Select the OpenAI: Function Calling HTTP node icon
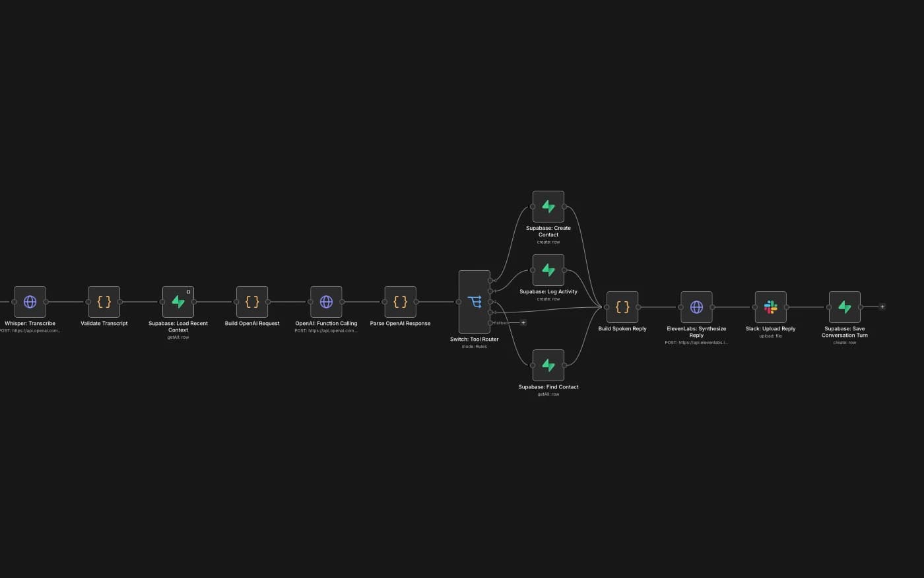 [326, 302]
